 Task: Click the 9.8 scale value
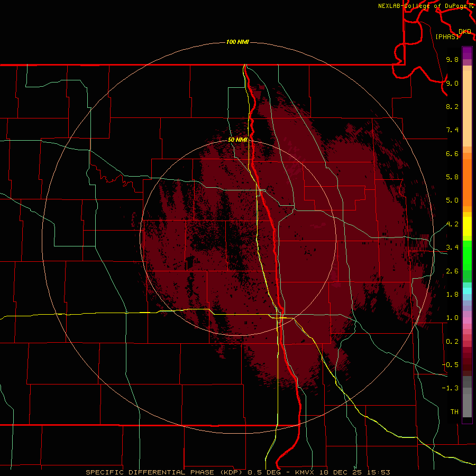452,59
